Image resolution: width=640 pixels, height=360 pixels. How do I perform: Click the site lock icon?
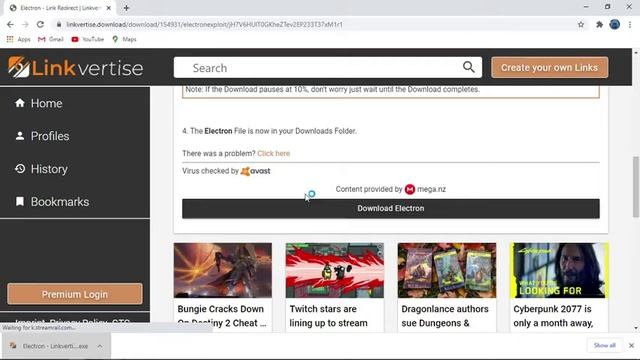[x=59, y=24]
